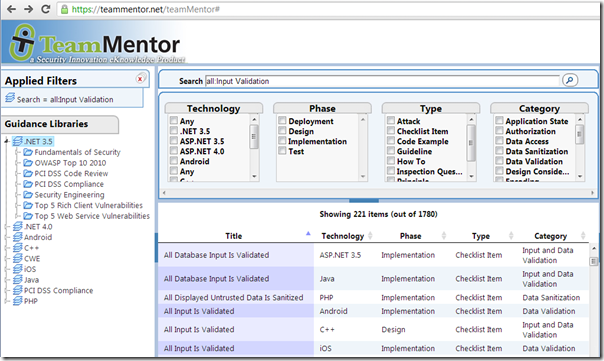Click the Category list scrollbar up arrow
The image size is (604, 361).
580,119
